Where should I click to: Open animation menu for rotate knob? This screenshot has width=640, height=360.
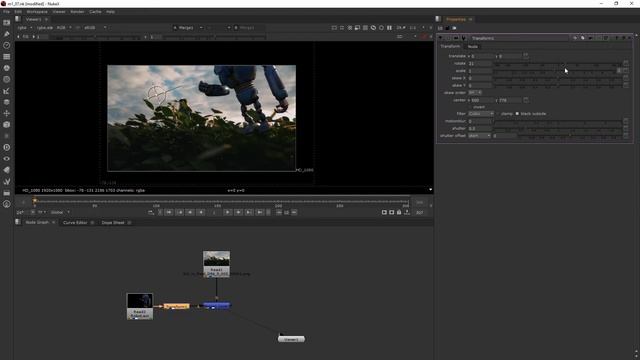(626, 63)
